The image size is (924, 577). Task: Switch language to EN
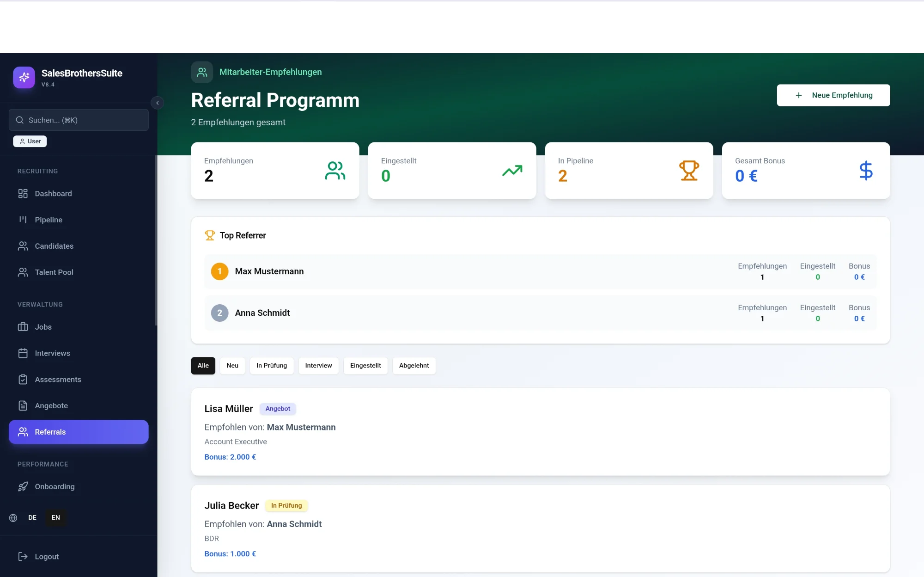tap(56, 518)
